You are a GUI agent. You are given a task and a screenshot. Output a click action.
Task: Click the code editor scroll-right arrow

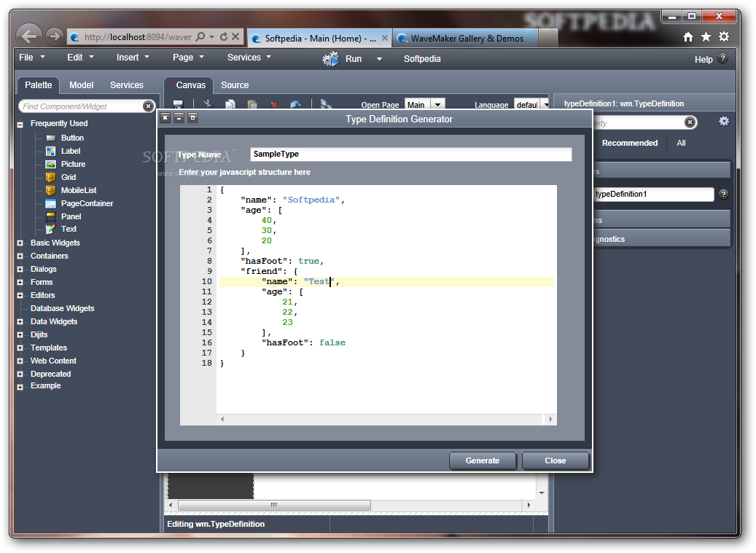(550, 419)
